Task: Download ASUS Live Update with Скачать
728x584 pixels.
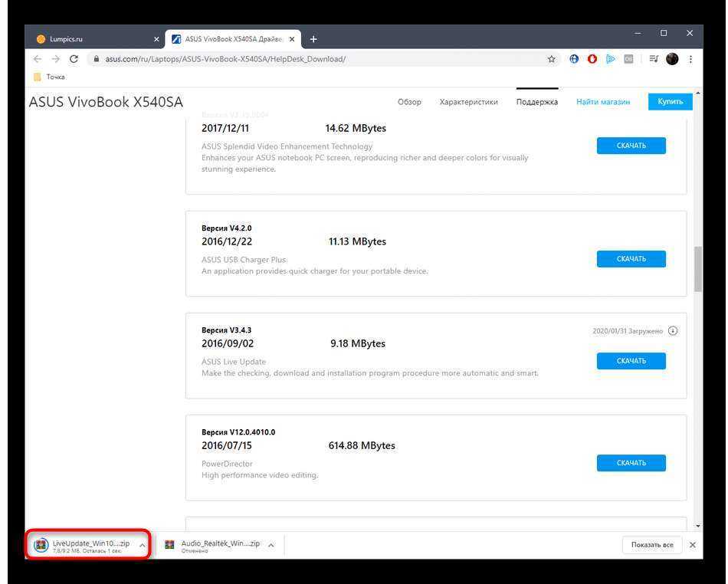Action: coord(631,361)
